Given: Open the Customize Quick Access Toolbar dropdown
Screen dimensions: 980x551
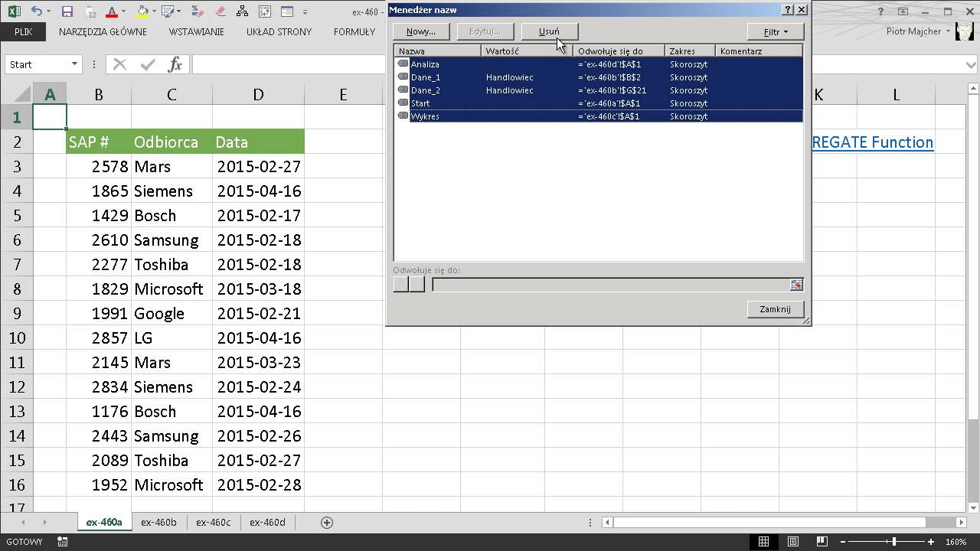Looking at the screenshot, I should click(x=305, y=12).
